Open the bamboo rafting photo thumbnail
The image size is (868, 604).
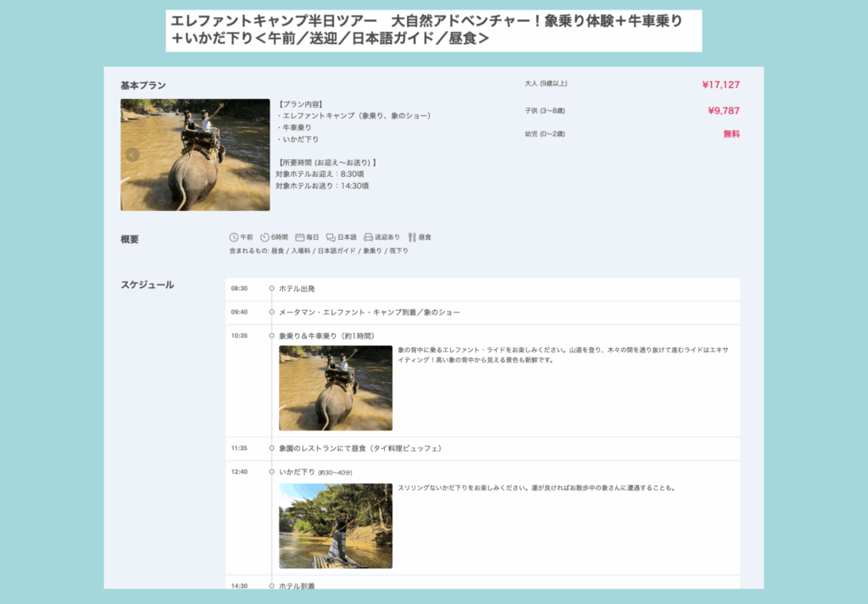click(336, 525)
